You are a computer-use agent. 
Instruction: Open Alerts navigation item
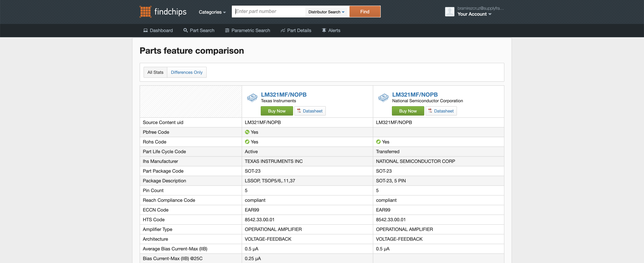point(331,30)
